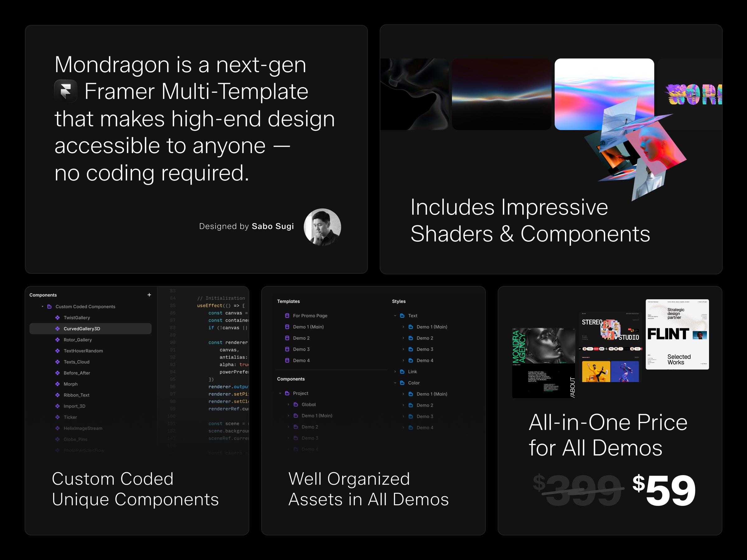
Task: Click Demo 1 (Main) folder icon under Color
Action: point(411,394)
